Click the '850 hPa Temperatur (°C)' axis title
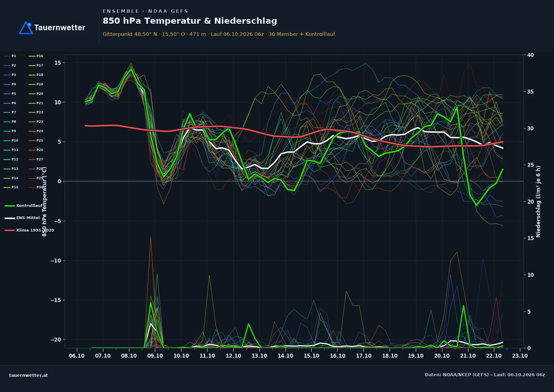The image size is (554, 392). coord(44,201)
